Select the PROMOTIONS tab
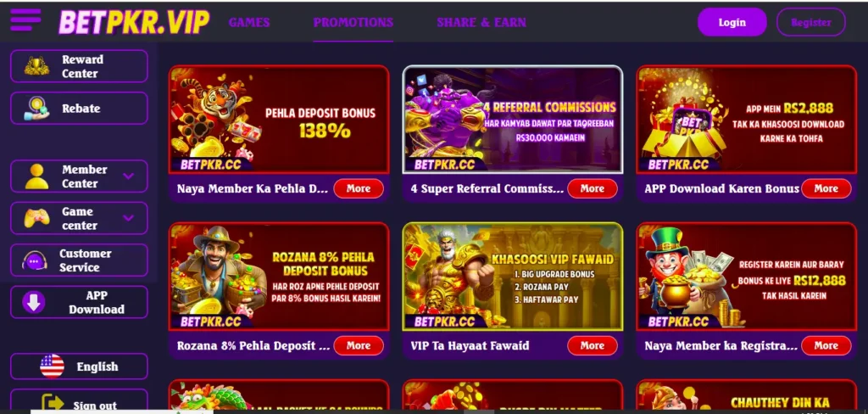 (353, 22)
